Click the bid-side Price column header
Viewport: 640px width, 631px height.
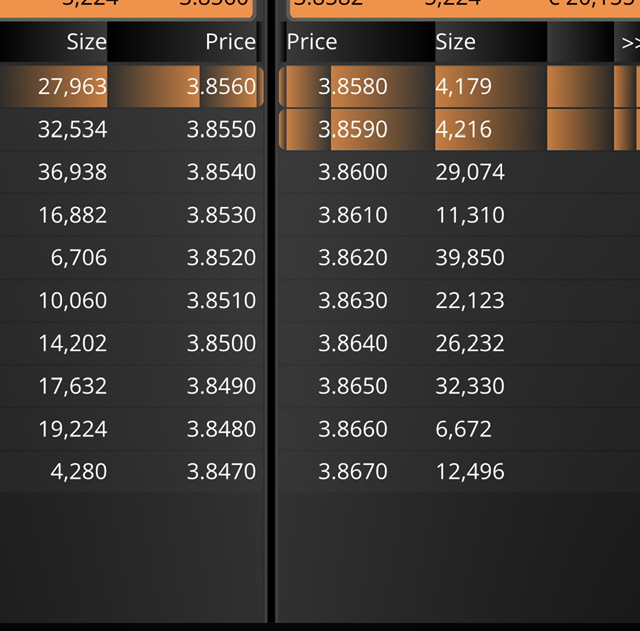[x=231, y=42]
